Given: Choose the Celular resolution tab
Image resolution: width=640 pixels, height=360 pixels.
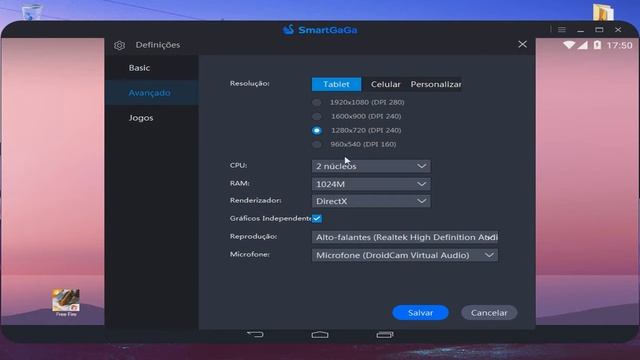Looking at the screenshot, I should pos(385,84).
